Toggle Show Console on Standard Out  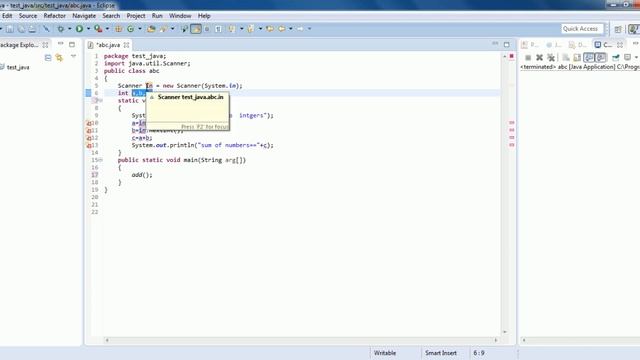click(x=589, y=58)
